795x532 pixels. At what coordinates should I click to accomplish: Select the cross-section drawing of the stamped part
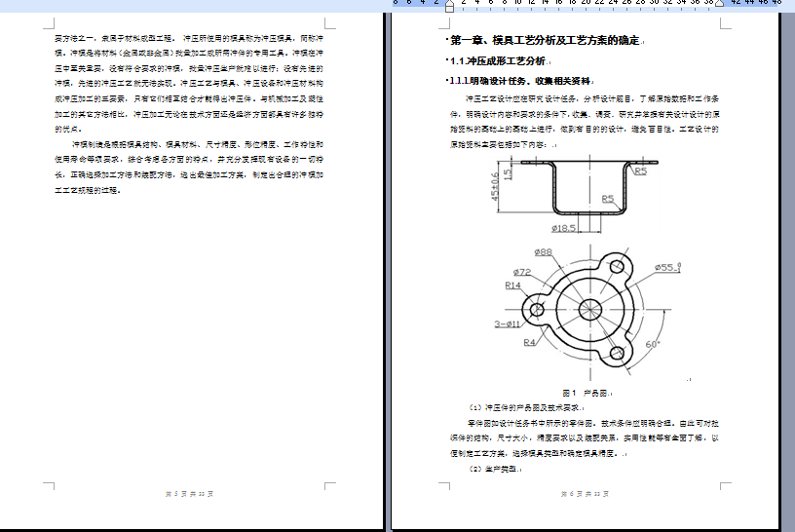574,194
